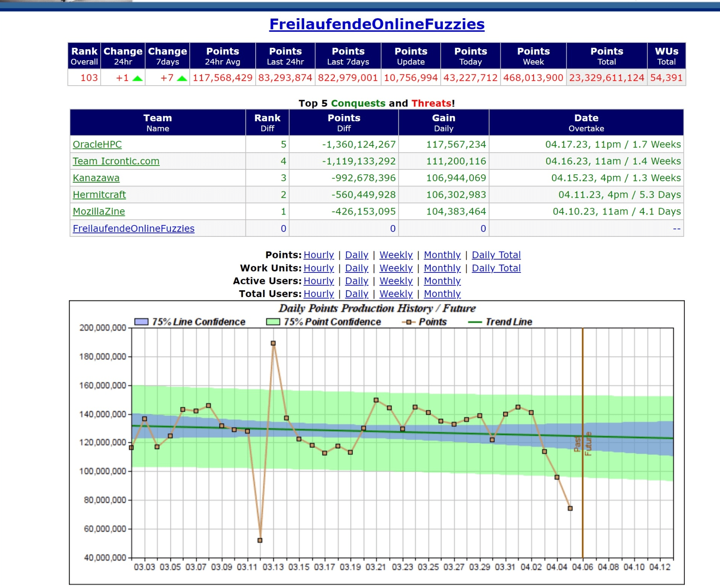Click Points Total value 23,329,611,124

tap(606, 78)
